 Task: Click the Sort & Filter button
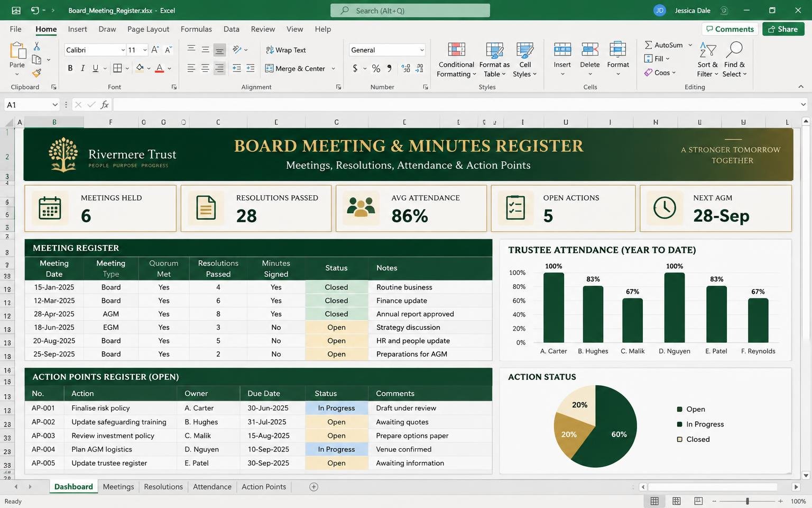coord(707,60)
